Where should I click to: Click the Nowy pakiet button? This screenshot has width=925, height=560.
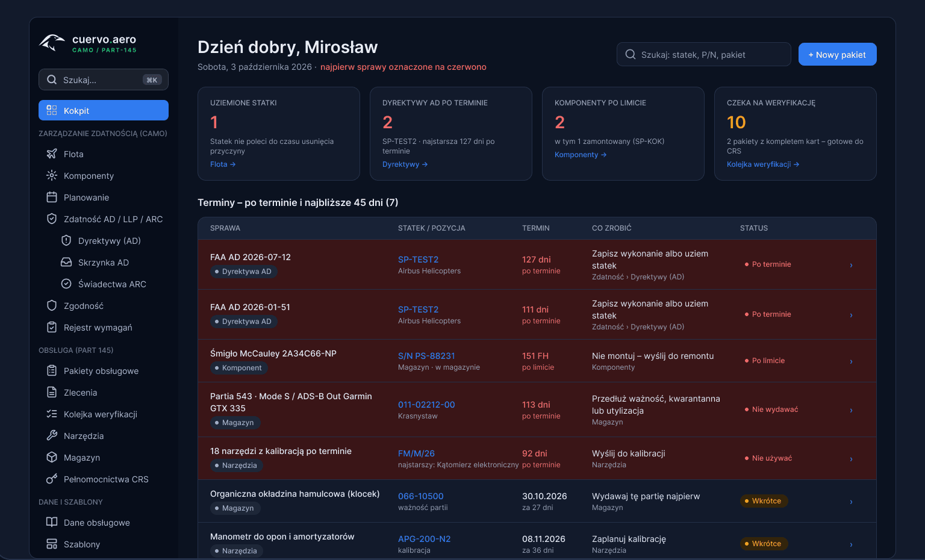coord(838,54)
